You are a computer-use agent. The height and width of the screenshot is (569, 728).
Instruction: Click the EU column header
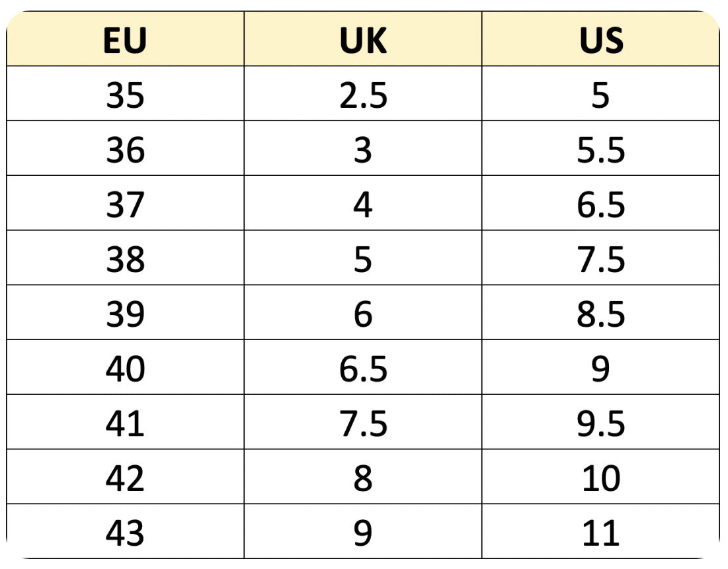pos(125,41)
